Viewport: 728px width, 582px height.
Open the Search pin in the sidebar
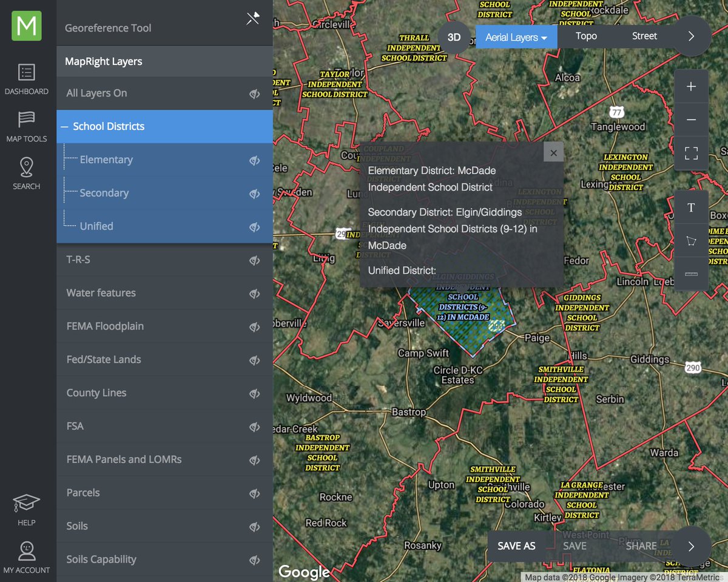pos(27,174)
